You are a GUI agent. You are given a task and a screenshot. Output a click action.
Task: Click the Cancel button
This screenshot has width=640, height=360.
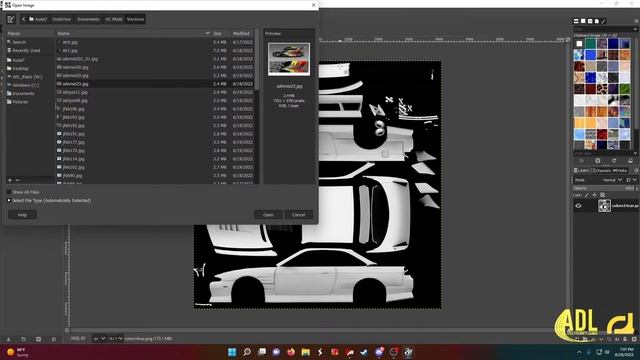[298, 215]
